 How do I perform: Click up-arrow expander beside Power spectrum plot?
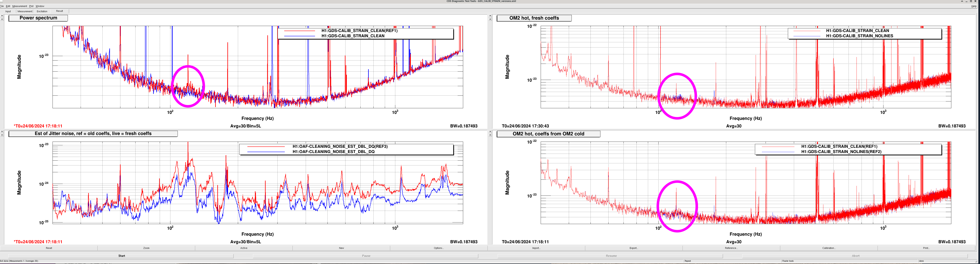(x=2, y=19)
